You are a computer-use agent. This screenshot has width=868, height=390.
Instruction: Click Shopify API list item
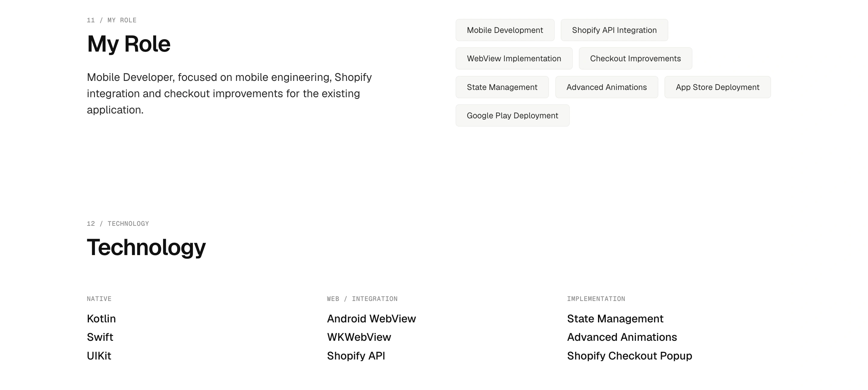tap(356, 356)
